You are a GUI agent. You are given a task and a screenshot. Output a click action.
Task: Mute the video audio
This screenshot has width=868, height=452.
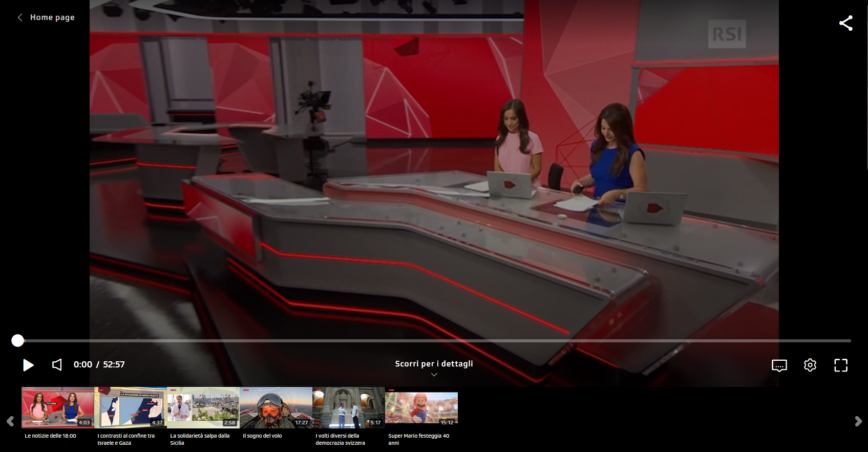pyautogui.click(x=57, y=365)
